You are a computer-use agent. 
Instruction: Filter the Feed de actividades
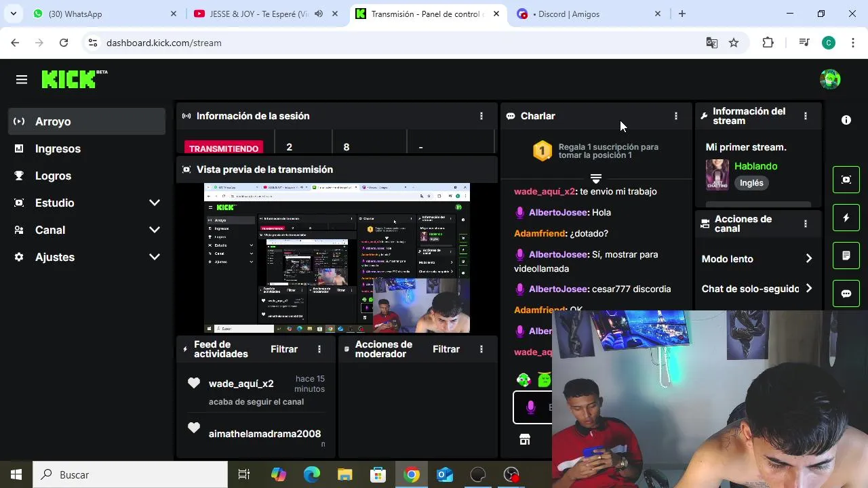[284, 349]
